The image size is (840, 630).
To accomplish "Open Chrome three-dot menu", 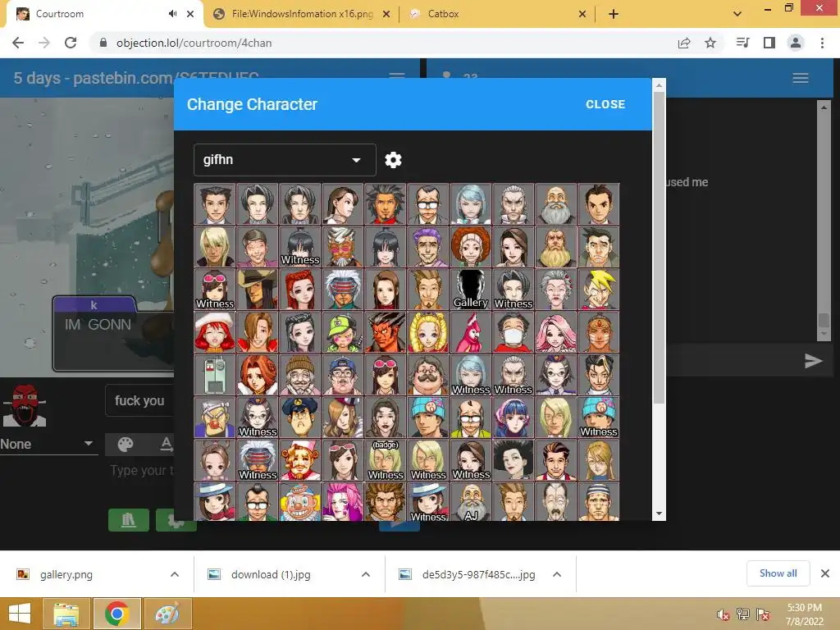I will 822,43.
